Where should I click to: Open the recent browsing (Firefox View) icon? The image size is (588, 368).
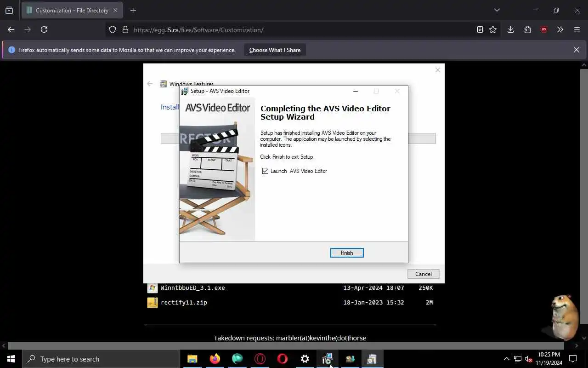click(9, 10)
